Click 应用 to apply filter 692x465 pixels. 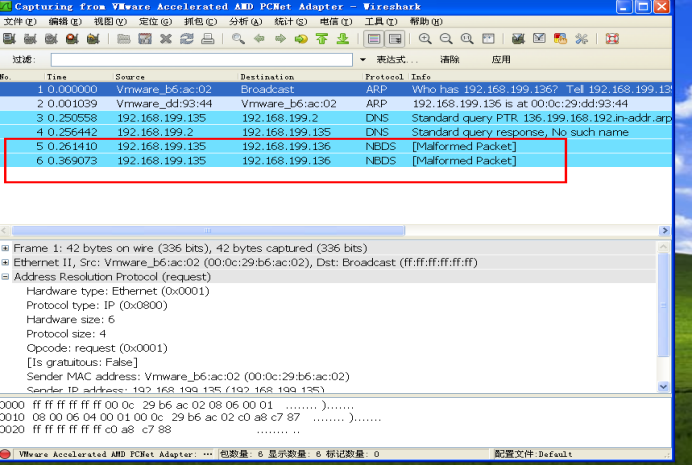501,60
